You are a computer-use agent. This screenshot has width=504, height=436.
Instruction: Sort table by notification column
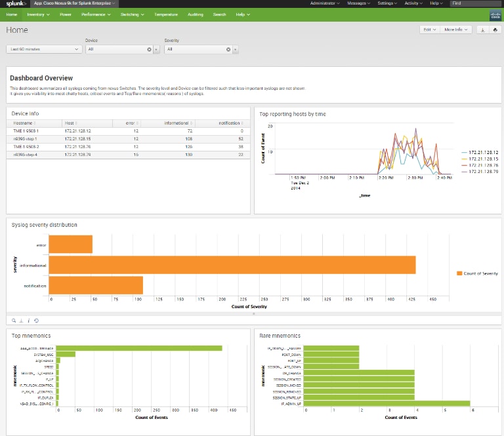pos(231,123)
